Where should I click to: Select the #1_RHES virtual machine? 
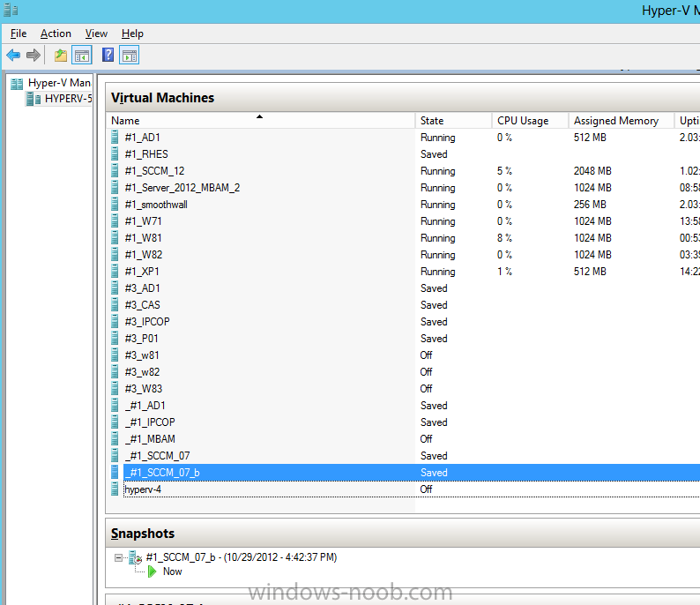pos(146,154)
